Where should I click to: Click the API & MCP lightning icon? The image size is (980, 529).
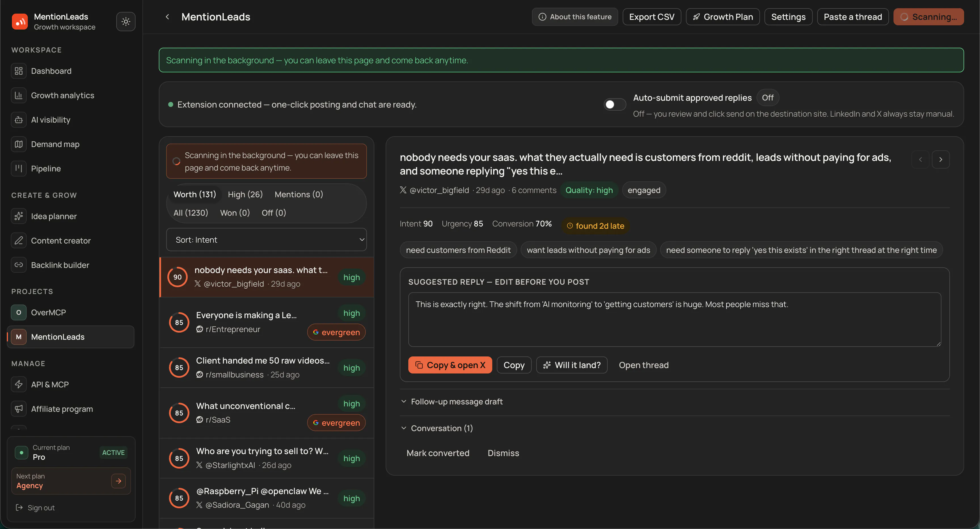pyautogui.click(x=19, y=384)
